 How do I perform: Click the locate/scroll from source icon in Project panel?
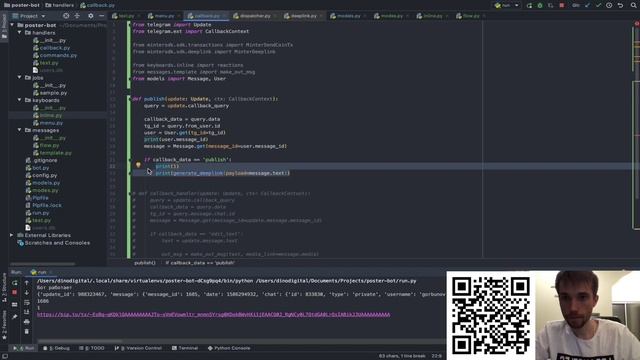[66, 16]
